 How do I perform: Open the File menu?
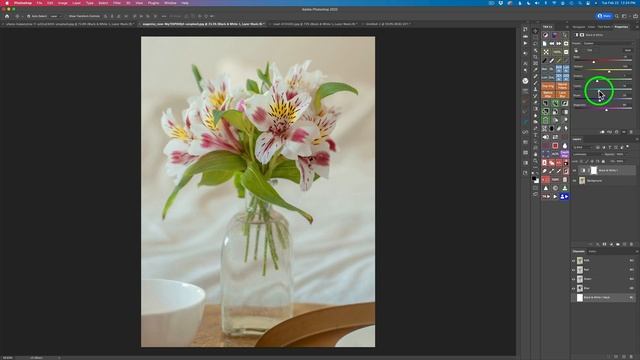[39, 3]
